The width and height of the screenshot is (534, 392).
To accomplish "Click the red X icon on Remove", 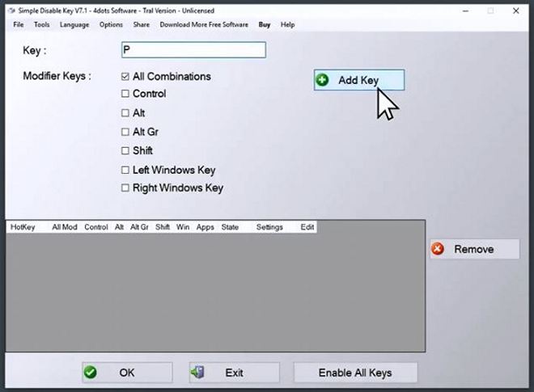I will pos(438,249).
